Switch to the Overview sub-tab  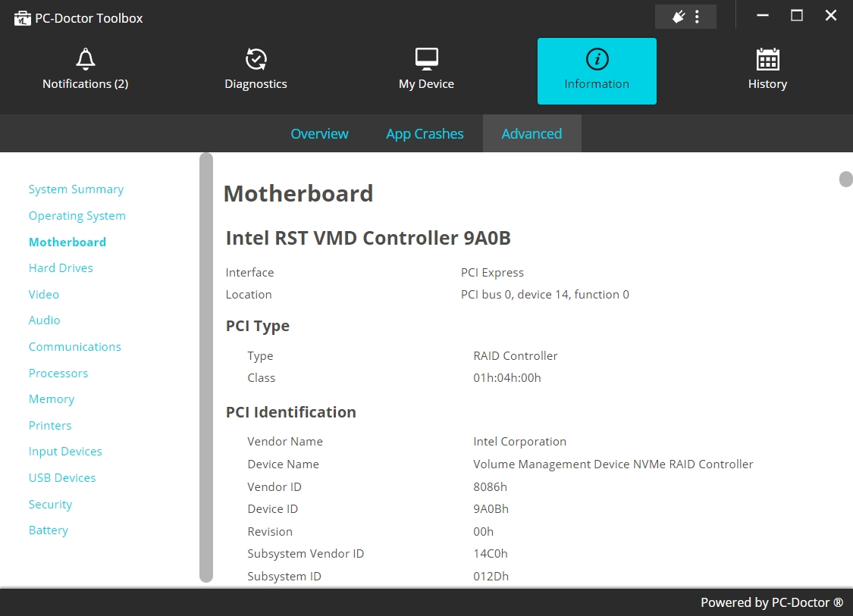(x=319, y=134)
